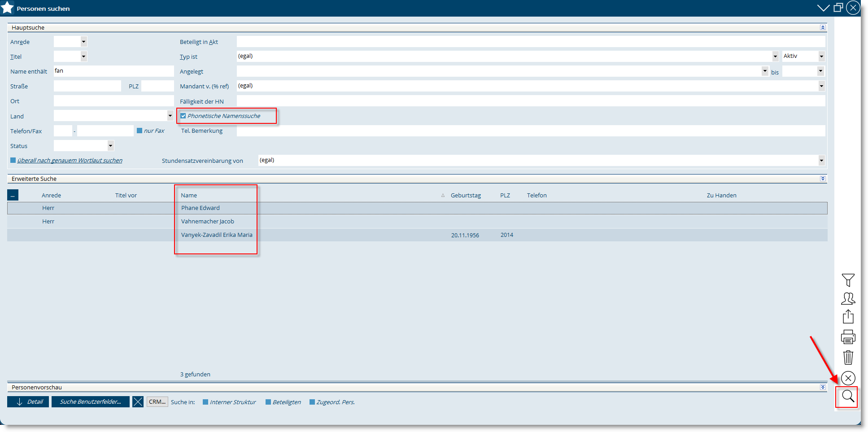Open the Anrede dropdown
This screenshot has height=432, width=868.
coord(83,42)
